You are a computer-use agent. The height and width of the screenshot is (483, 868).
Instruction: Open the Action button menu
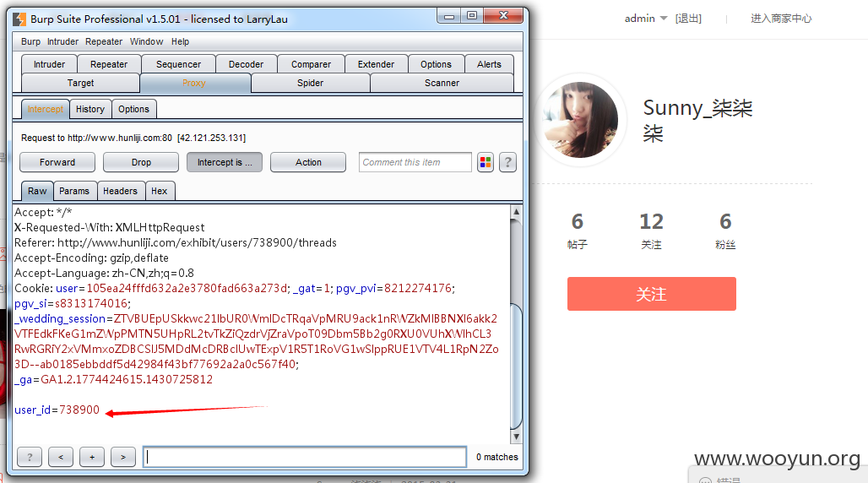(308, 162)
